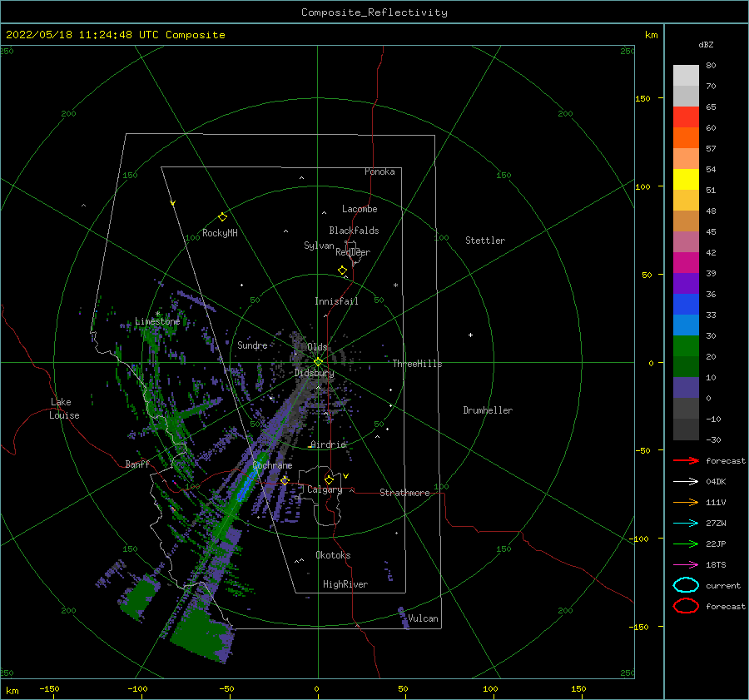Select the 42-45 dBZ pink swatch
The width and height of the screenshot is (749, 700).
pos(686,241)
